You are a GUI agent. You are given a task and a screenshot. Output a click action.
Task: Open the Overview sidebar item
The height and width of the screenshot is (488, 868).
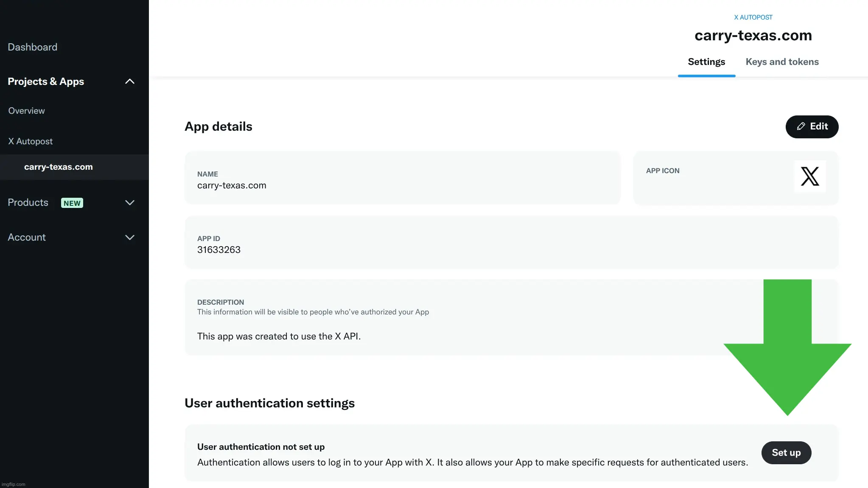coord(26,111)
